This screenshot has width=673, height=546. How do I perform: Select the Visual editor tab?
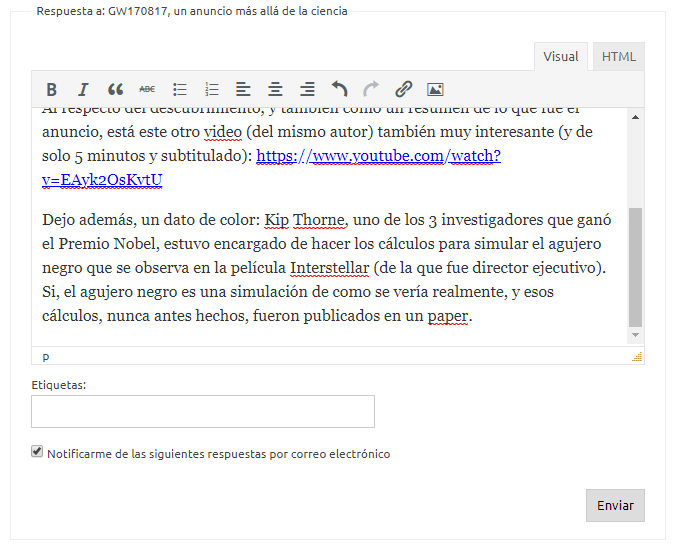tap(561, 57)
